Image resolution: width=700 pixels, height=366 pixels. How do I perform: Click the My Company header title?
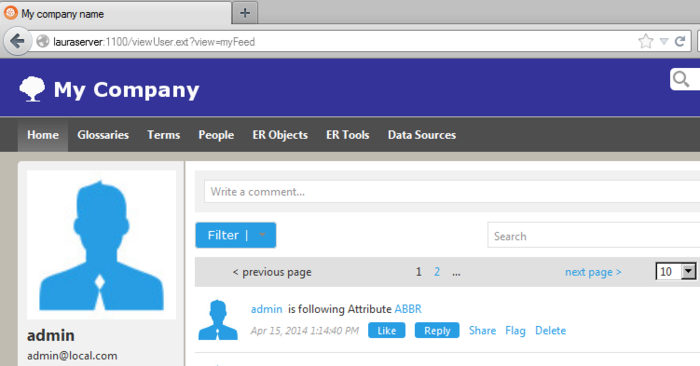(126, 90)
